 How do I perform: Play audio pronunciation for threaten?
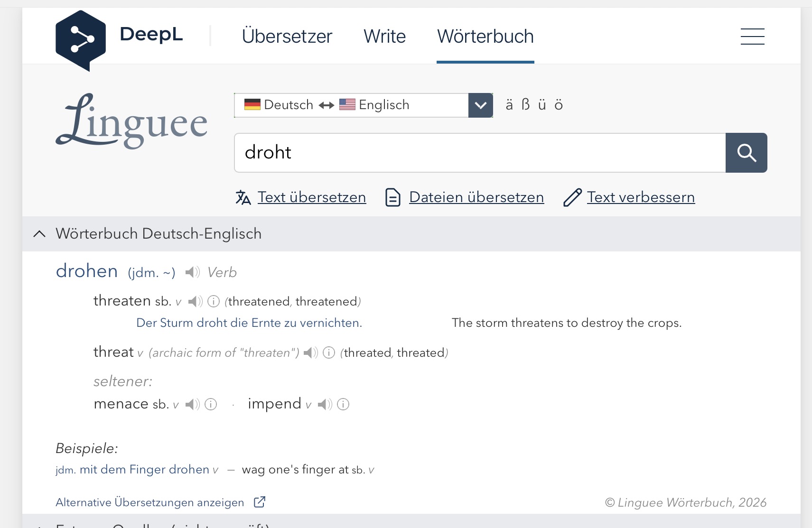coord(195,301)
